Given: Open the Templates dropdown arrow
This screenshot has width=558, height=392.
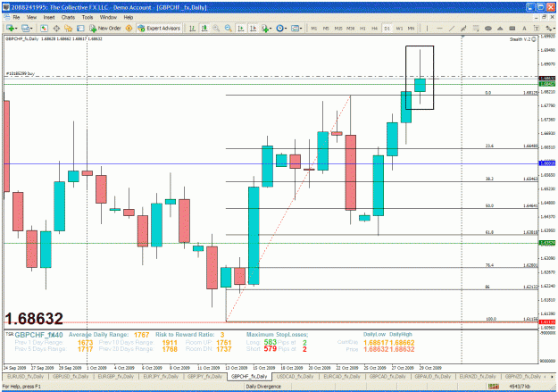Looking at the screenshot, I should pos(301,29).
